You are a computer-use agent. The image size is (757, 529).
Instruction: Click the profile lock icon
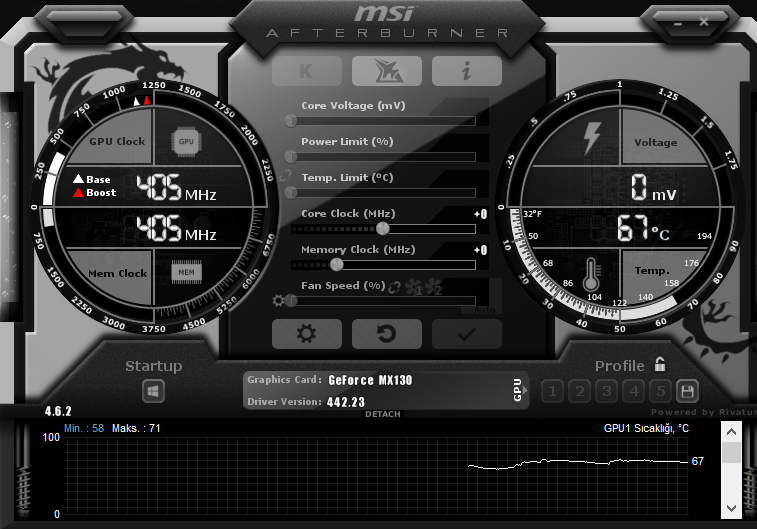660,364
